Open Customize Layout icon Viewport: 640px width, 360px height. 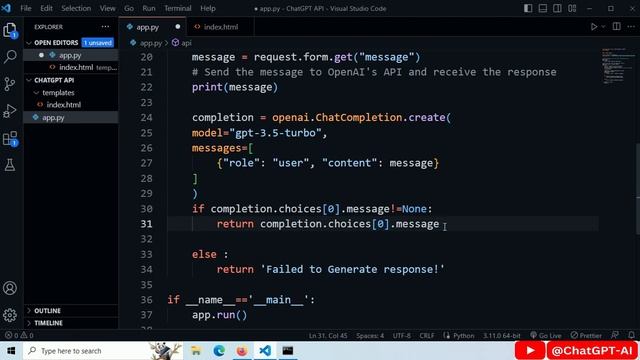pos(572,8)
